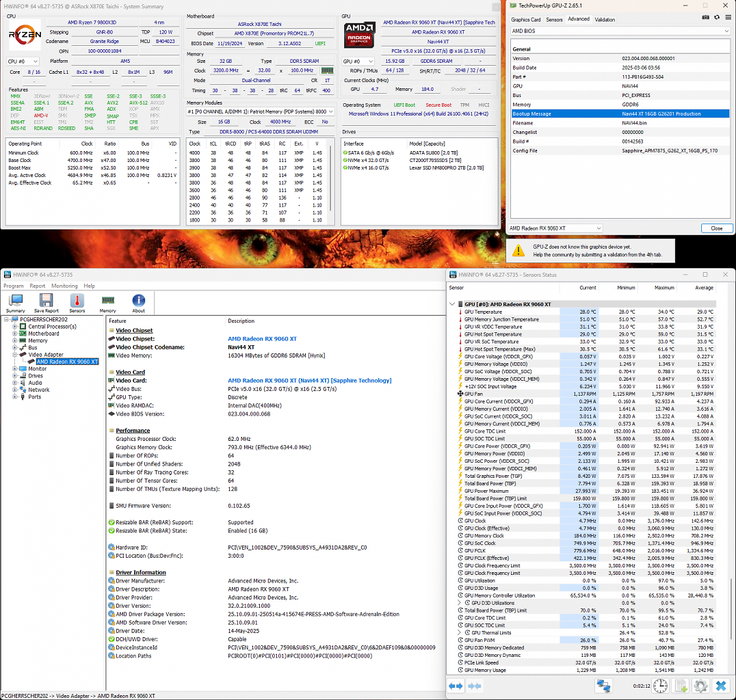Select the PCGHERRSCHER202 root tree item

click(x=44, y=319)
